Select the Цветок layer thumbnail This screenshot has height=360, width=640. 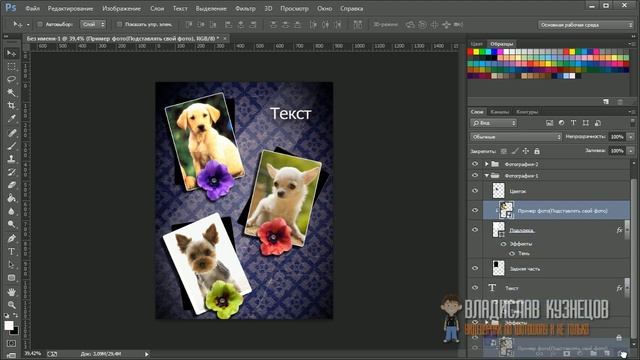point(498,191)
